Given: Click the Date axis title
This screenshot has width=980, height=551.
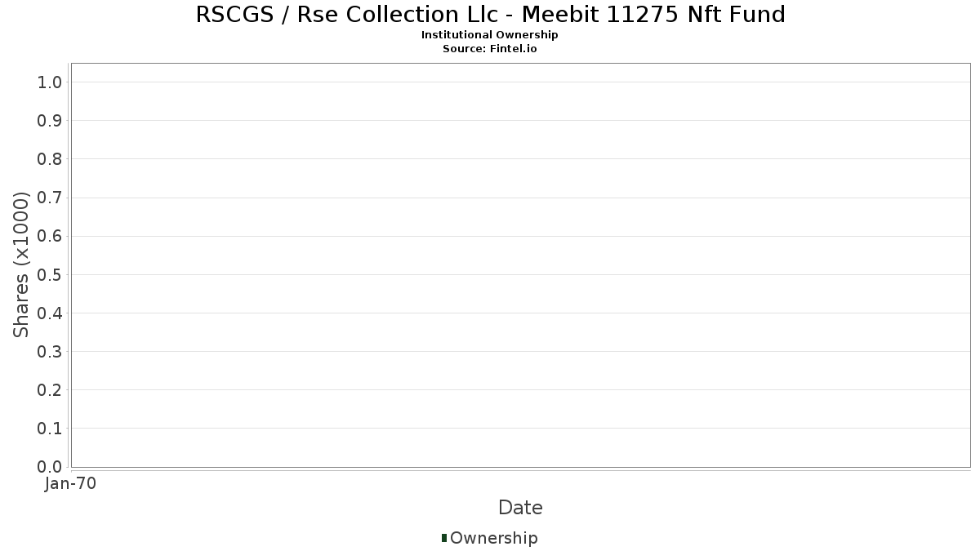Looking at the screenshot, I should [x=520, y=508].
